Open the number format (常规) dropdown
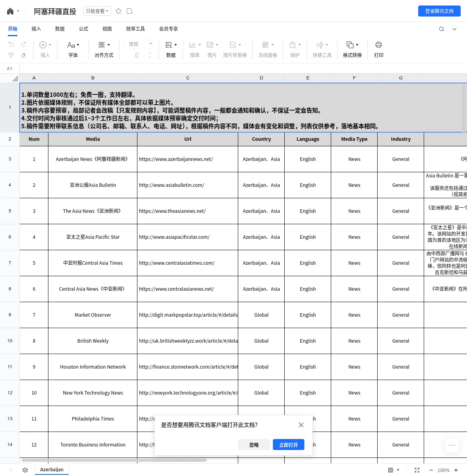 click(x=140, y=44)
